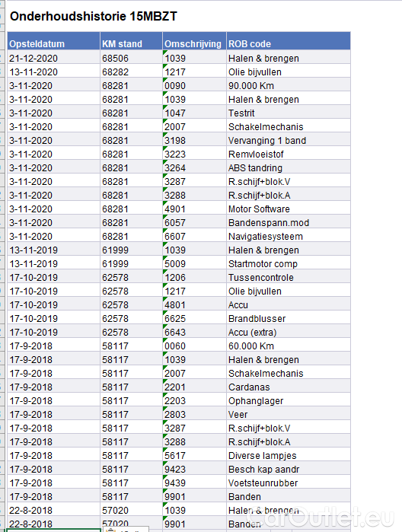Select the Cardanas cell

coord(289,387)
